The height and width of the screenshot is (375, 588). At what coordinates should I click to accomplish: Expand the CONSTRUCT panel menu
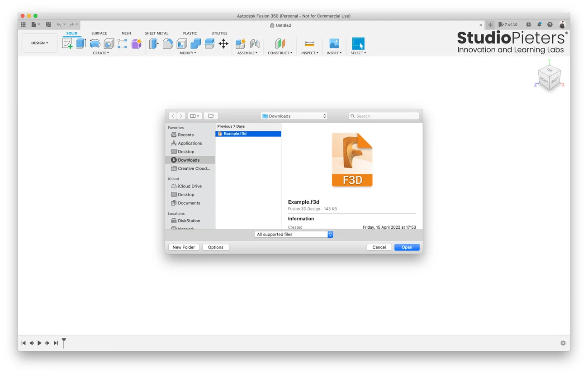(280, 53)
